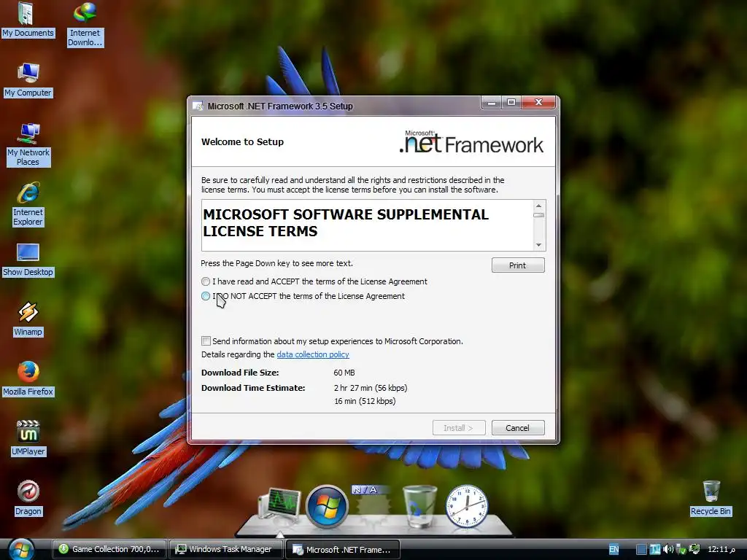The height and width of the screenshot is (560, 747).
Task: Open My Network Places icon
Action: (28, 144)
